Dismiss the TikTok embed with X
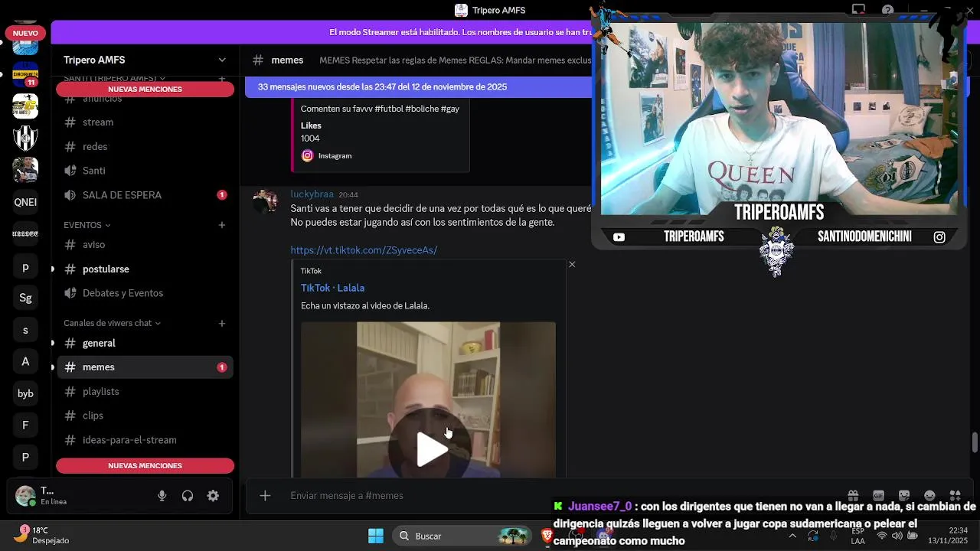 pyautogui.click(x=572, y=264)
